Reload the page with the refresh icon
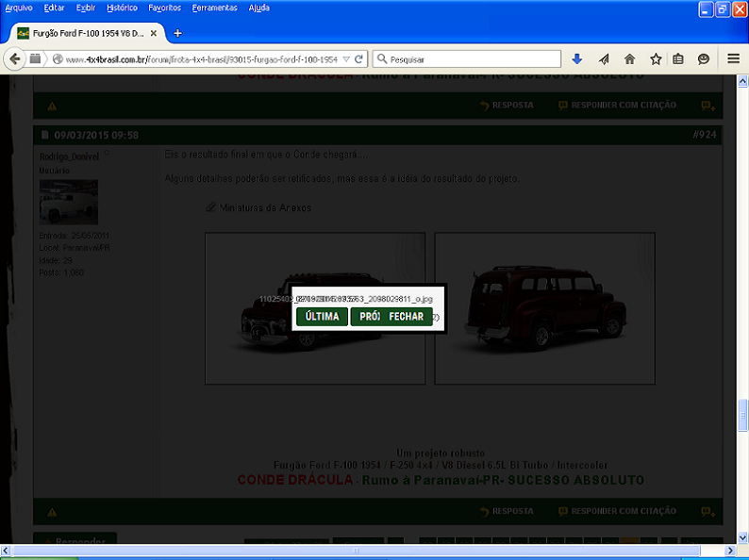Viewport: 749px width, 560px height. tap(358, 59)
